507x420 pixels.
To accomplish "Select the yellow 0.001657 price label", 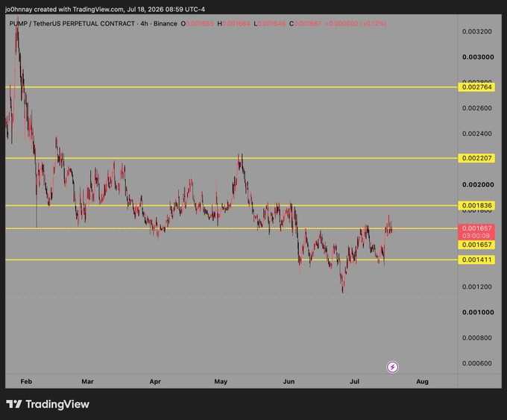I will coord(476,245).
